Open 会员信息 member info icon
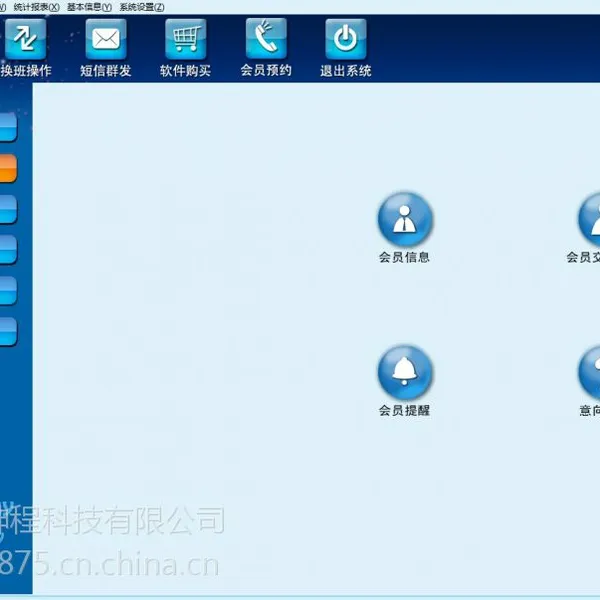Viewport: 600px width, 600px height. (x=405, y=219)
